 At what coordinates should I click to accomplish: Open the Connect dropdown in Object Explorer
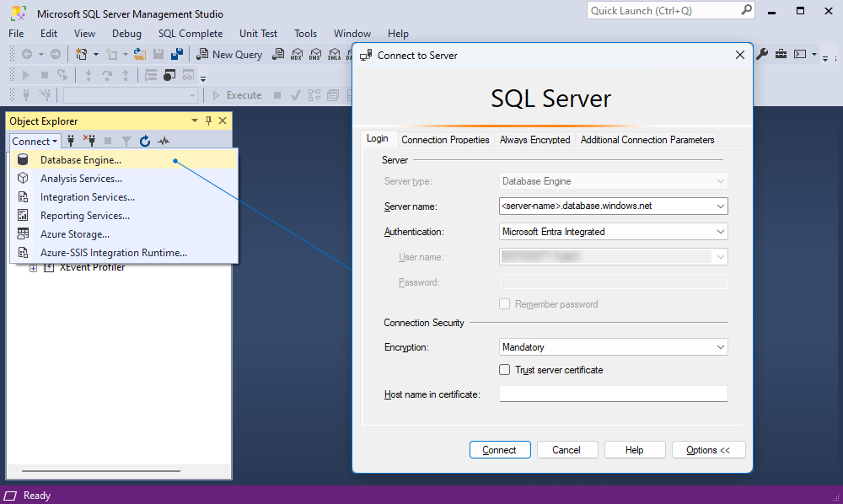(35, 142)
